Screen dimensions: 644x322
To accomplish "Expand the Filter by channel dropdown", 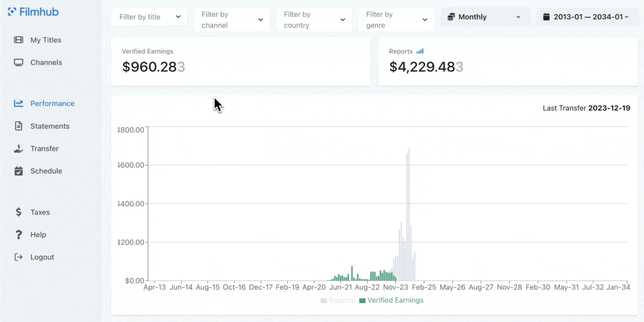I will [232, 20].
